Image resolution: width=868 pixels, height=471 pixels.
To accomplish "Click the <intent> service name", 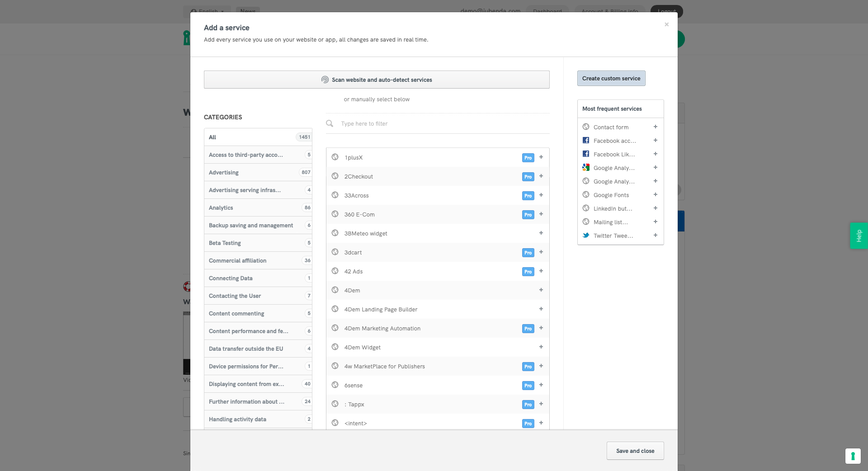I will tap(355, 423).
